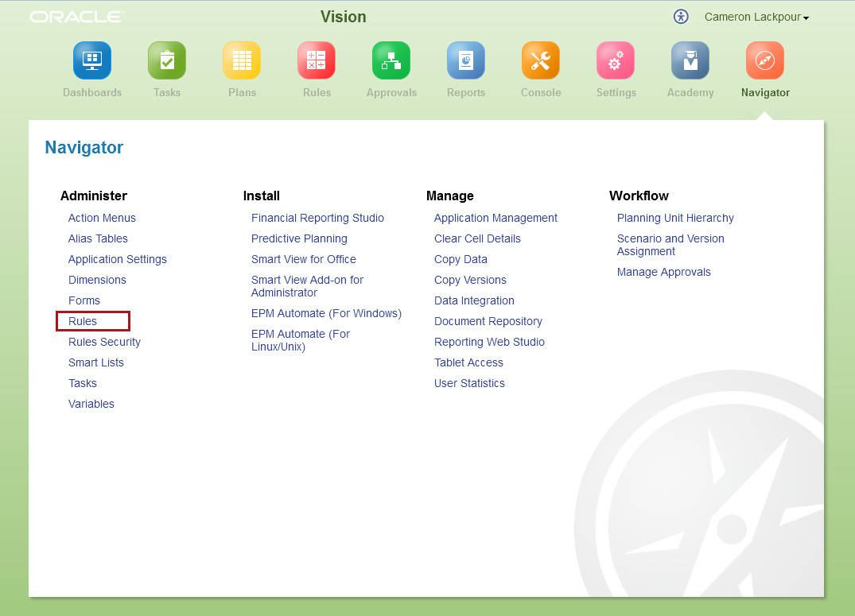The width and height of the screenshot is (855, 616).
Task: Click the Console label text
Action: 541,93
